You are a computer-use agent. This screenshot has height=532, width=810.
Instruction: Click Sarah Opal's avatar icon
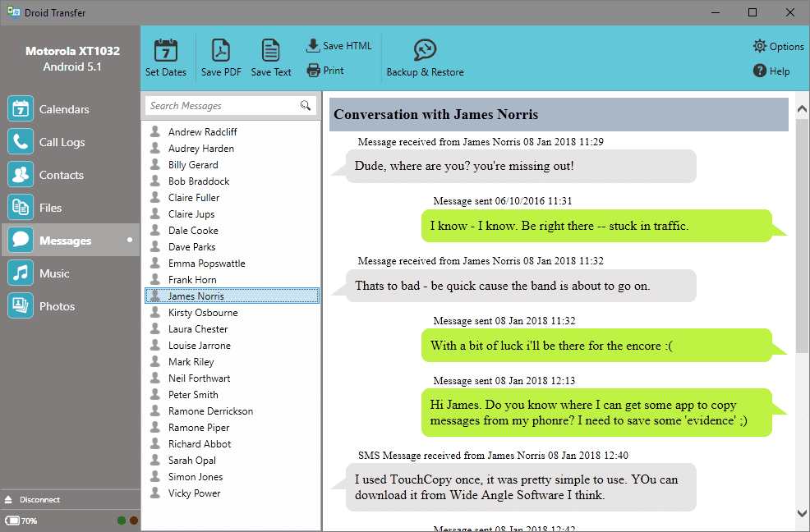tap(155, 460)
